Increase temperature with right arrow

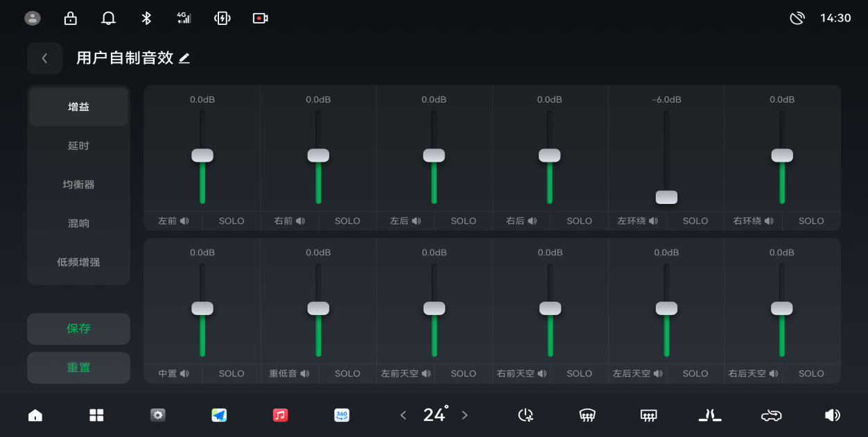coord(465,415)
